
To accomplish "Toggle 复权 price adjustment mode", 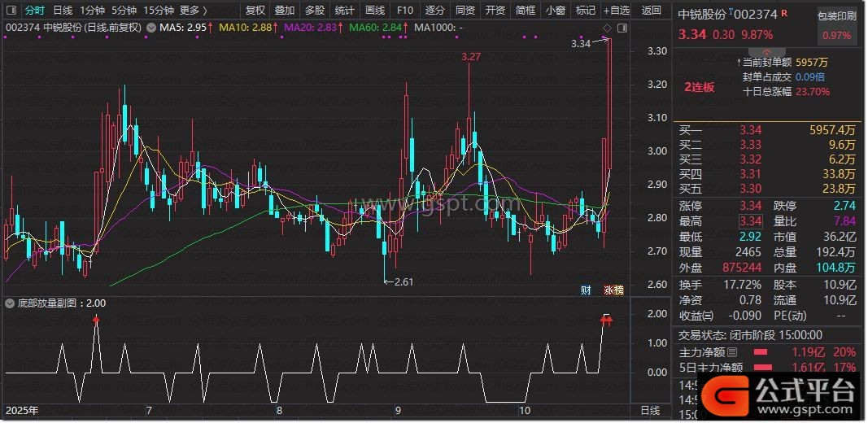I will [255, 11].
